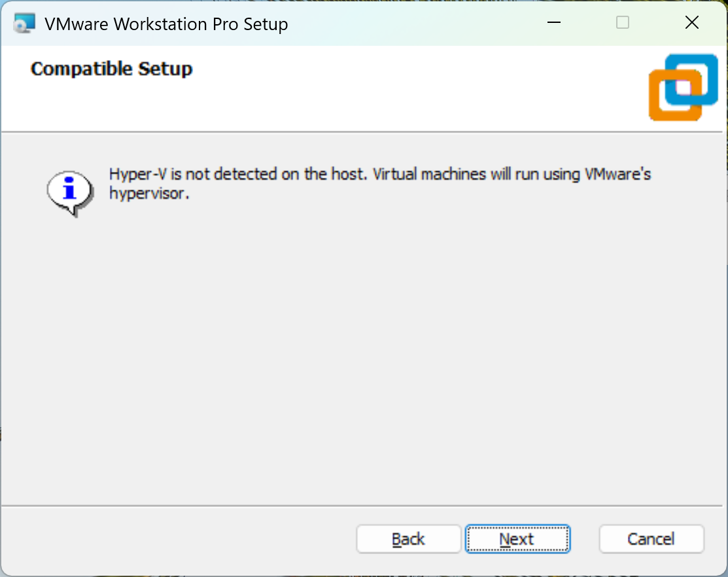The image size is (728, 577).
Task: Cancel the VMware Workstation setup
Action: click(x=651, y=539)
